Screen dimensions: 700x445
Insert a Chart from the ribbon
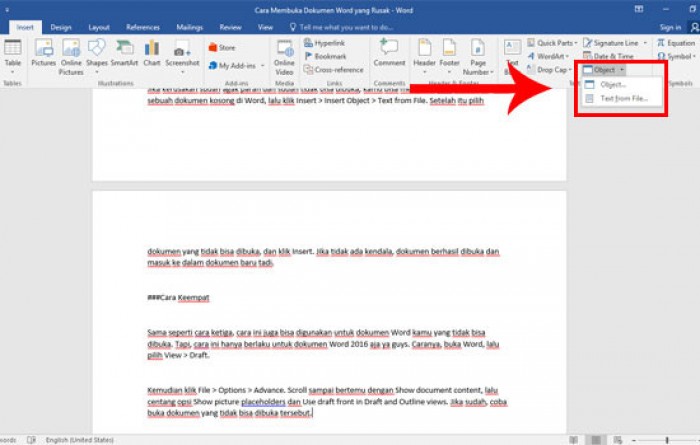pyautogui.click(x=152, y=53)
